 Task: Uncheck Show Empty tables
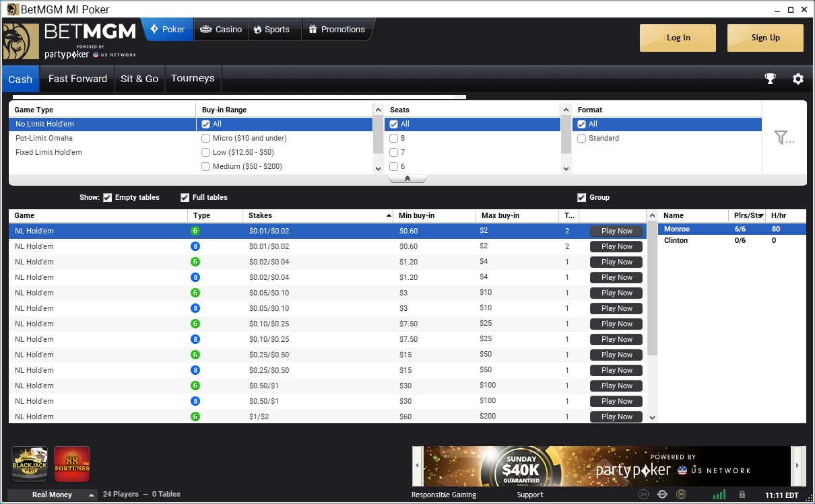click(x=108, y=197)
